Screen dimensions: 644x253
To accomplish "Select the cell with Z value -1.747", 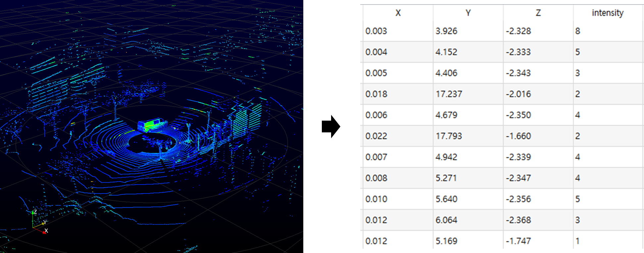I will (x=518, y=241).
